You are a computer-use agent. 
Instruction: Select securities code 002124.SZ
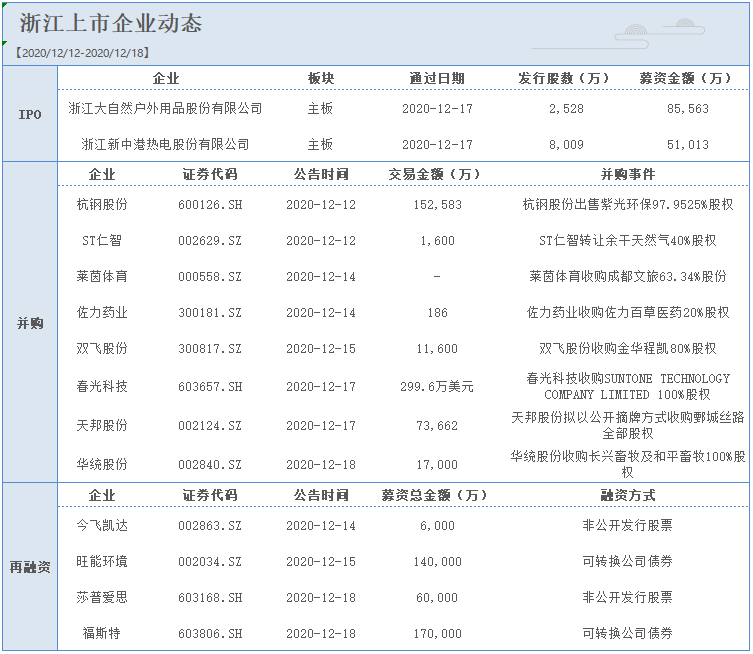210,425
